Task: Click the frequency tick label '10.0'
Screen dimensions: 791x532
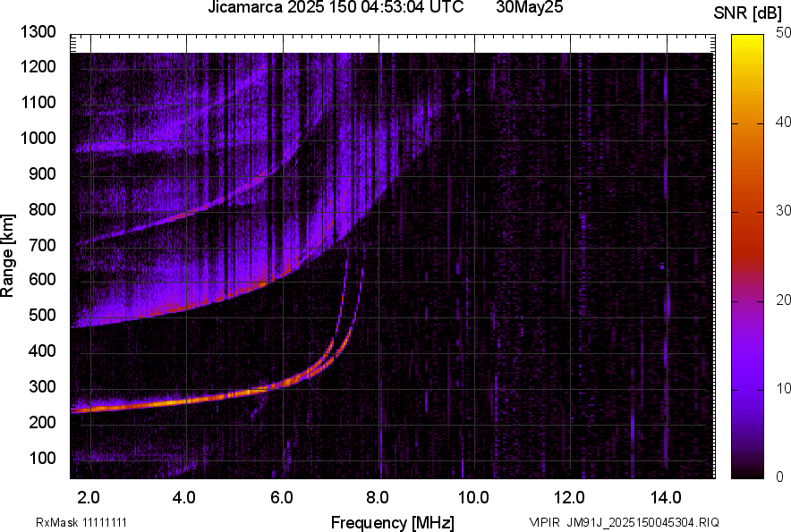Action: click(x=473, y=498)
